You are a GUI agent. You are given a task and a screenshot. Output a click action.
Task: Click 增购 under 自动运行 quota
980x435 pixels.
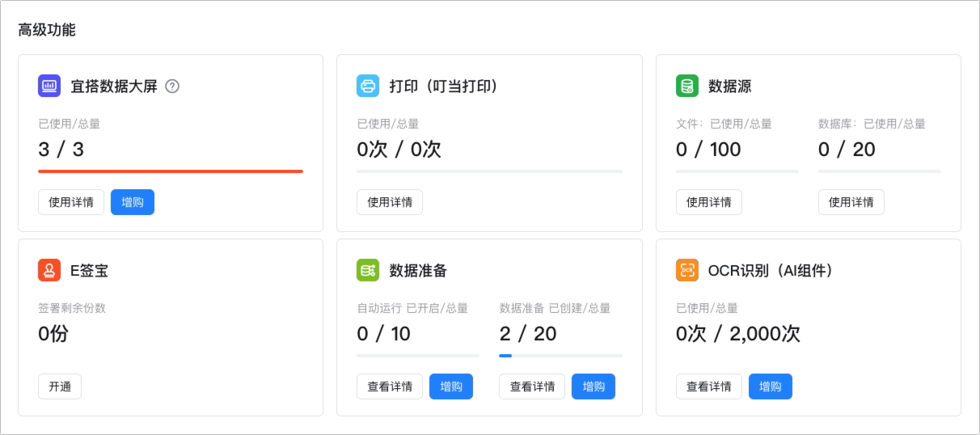pos(451,386)
